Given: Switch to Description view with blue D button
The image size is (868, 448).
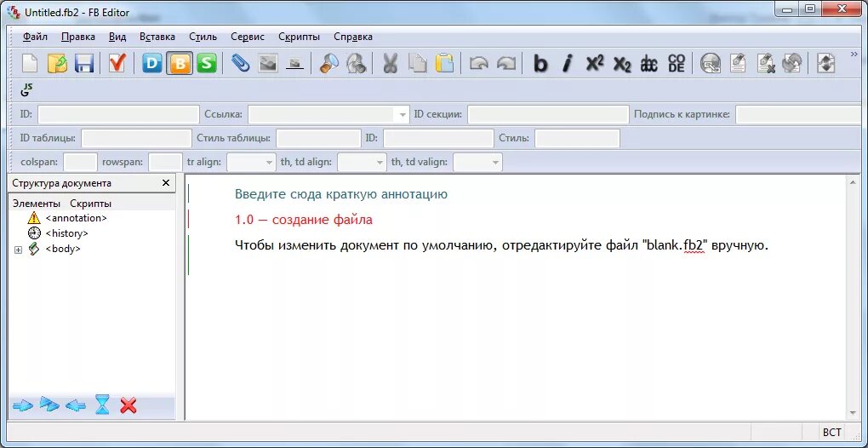Looking at the screenshot, I should [152, 64].
